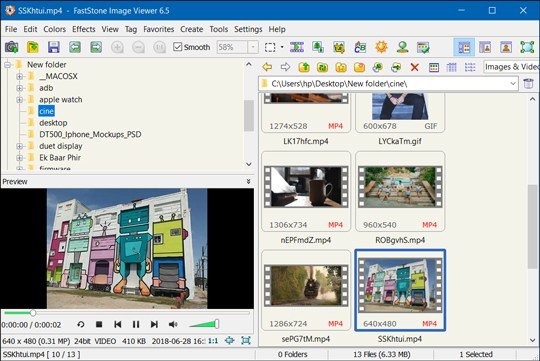
Task: Open the Tag menu
Action: tap(131, 29)
